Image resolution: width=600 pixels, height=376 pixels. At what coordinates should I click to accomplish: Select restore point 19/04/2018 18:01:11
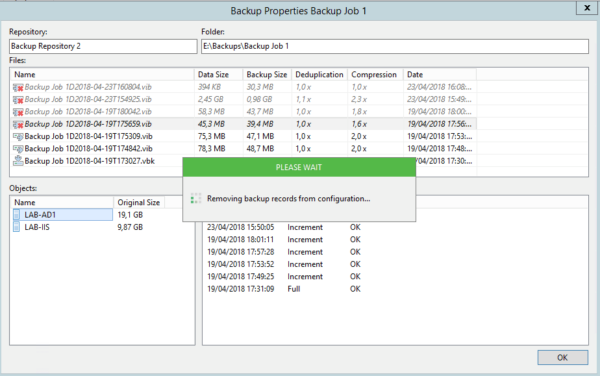coord(241,239)
